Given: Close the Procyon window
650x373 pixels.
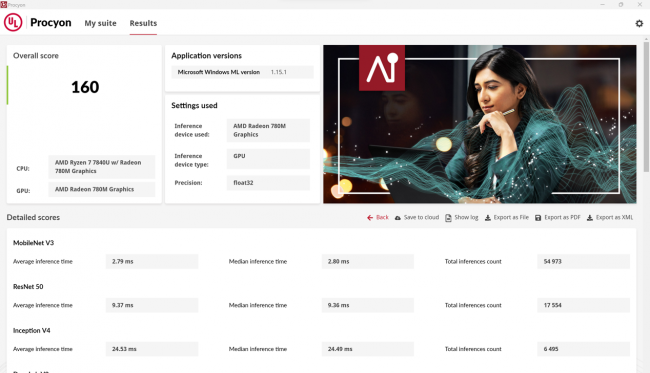Looking at the screenshot, I should 640,5.
